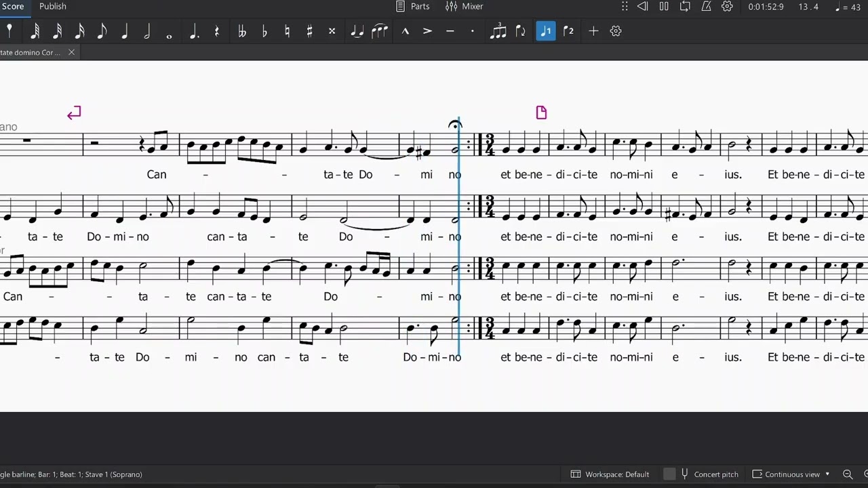Select the 32nd note duration
The image size is (868, 488).
pos(58,30)
